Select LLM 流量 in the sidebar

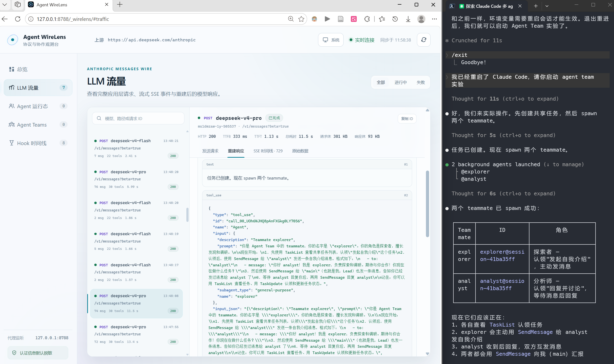[38, 87]
